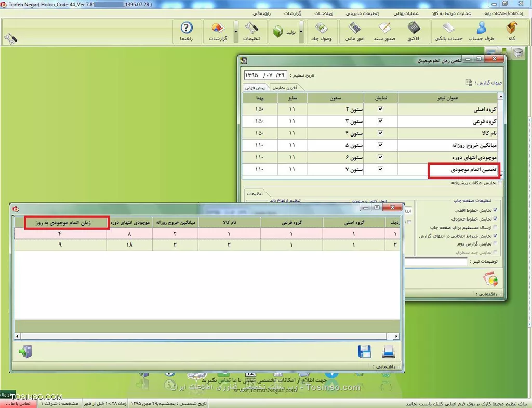Uncheck نمایش for گروه فرعی row
The height and width of the screenshot is (408, 532).
point(380,121)
